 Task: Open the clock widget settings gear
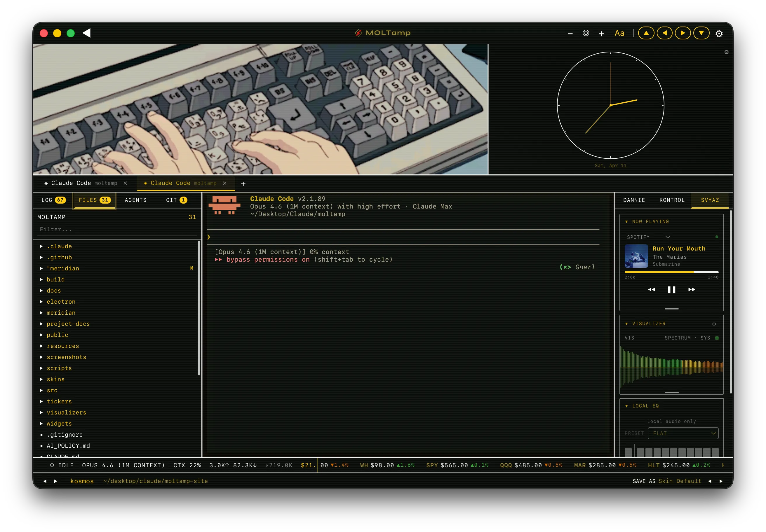pos(726,52)
